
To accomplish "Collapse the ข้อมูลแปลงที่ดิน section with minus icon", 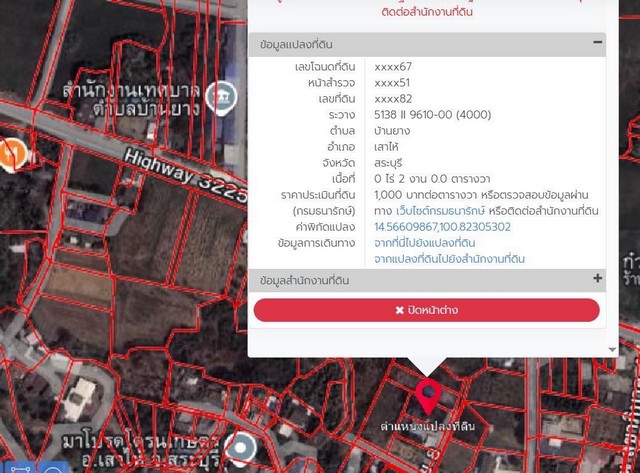I will click(x=597, y=43).
